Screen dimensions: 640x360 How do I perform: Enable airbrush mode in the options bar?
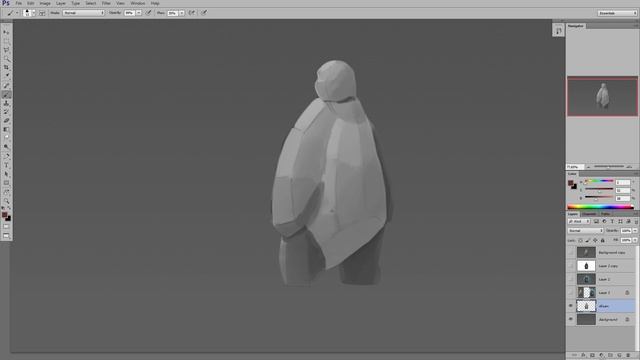(192, 13)
